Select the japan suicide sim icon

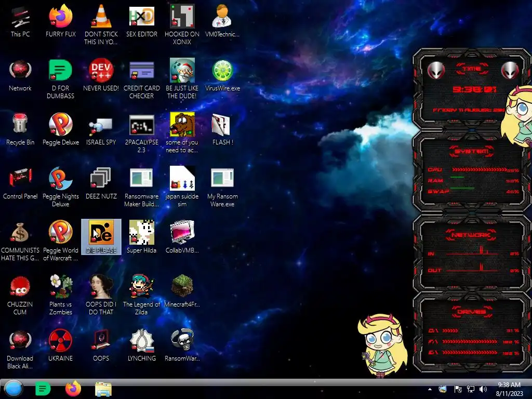pyautogui.click(x=182, y=187)
